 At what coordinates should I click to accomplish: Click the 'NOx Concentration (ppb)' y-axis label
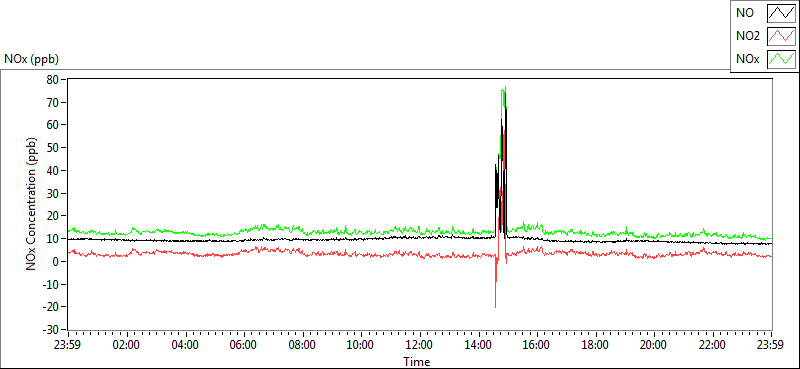pyautogui.click(x=32, y=203)
